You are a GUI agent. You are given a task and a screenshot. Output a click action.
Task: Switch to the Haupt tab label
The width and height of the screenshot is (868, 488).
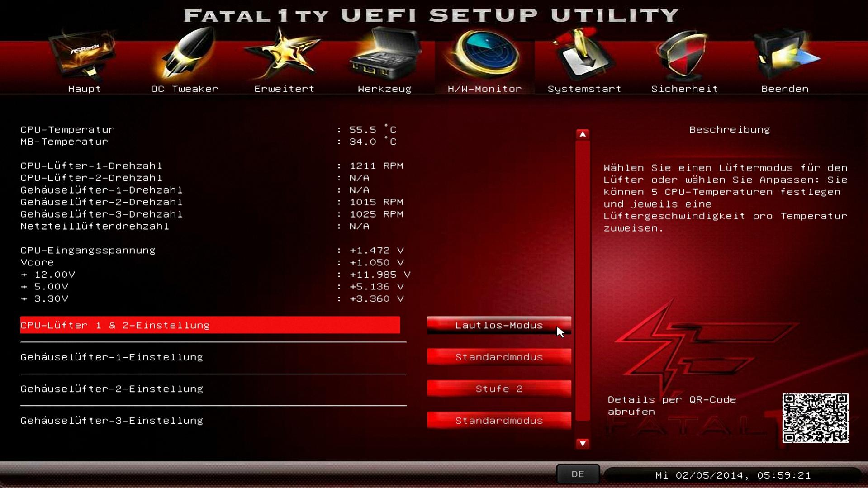[x=84, y=89]
